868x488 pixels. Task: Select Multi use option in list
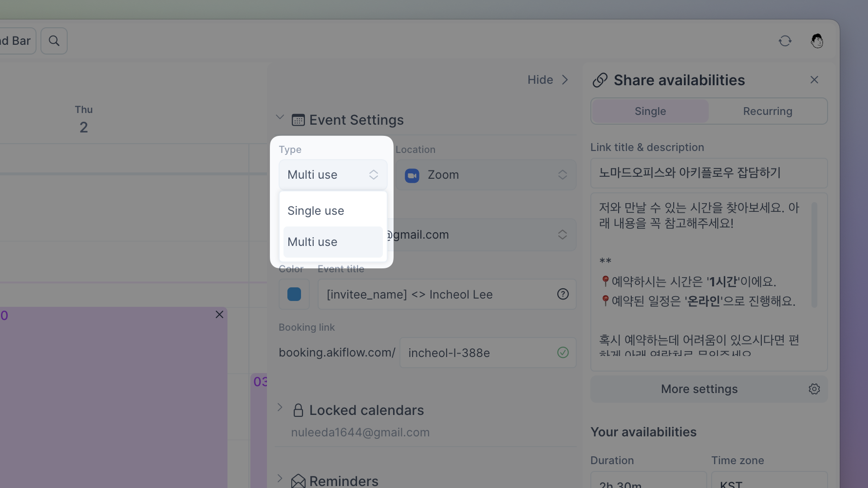pos(333,242)
